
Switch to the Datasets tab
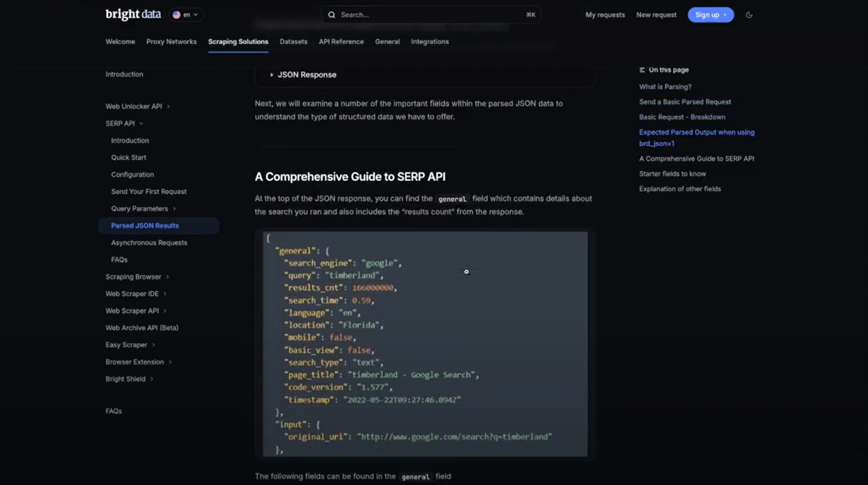[x=293, y=42]
